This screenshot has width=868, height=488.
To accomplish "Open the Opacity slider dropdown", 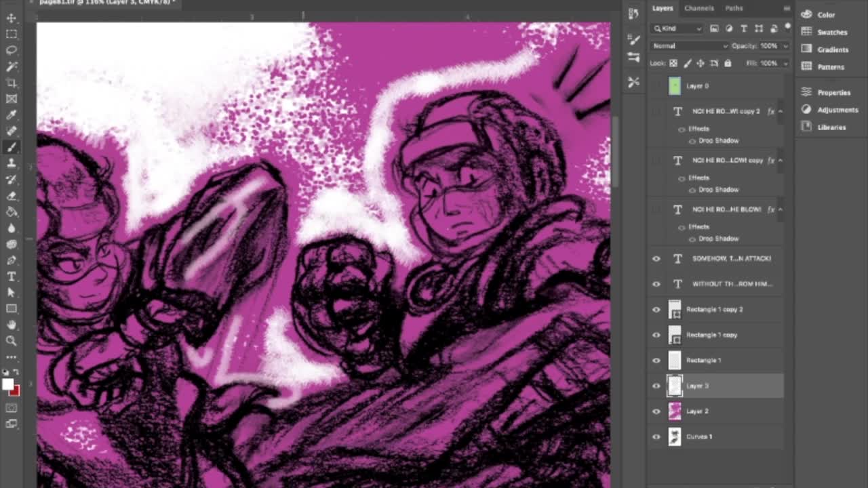I will (x=786, y=46).
